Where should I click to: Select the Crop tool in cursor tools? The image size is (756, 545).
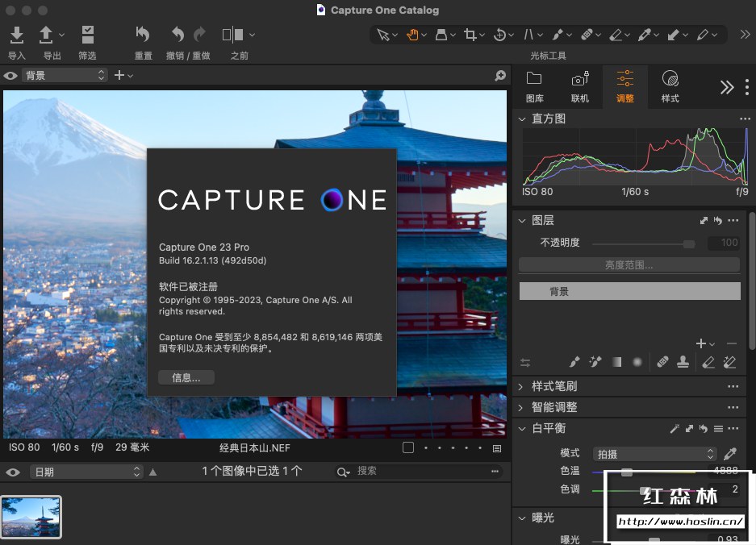tap(470, 35)
